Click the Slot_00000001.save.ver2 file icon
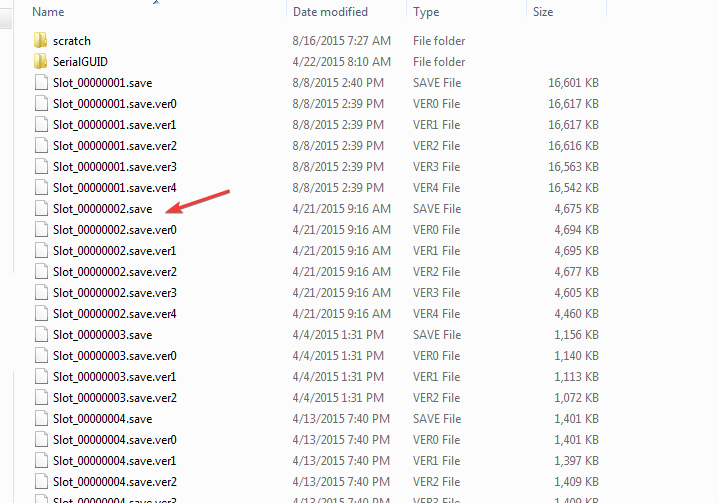The image size is (719, 503). tap(41, 146)
